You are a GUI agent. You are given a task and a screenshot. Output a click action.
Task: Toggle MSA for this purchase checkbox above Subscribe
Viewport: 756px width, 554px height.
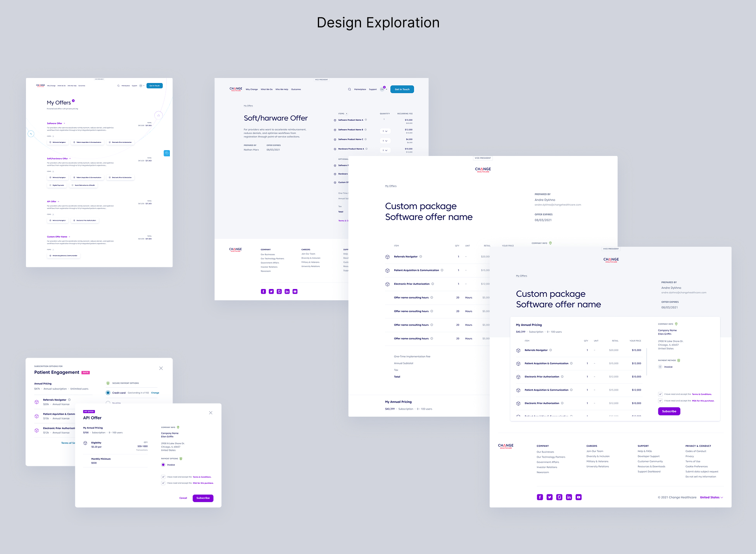660,401
